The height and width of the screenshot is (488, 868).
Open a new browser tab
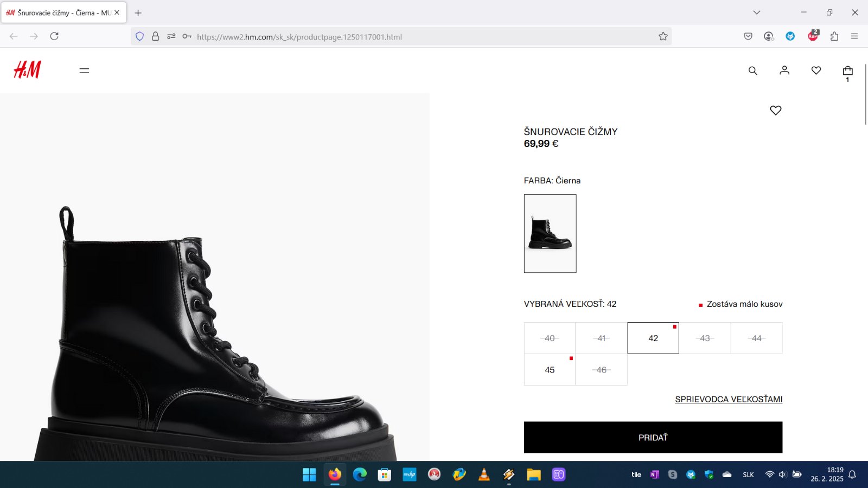tap(138, 12)
